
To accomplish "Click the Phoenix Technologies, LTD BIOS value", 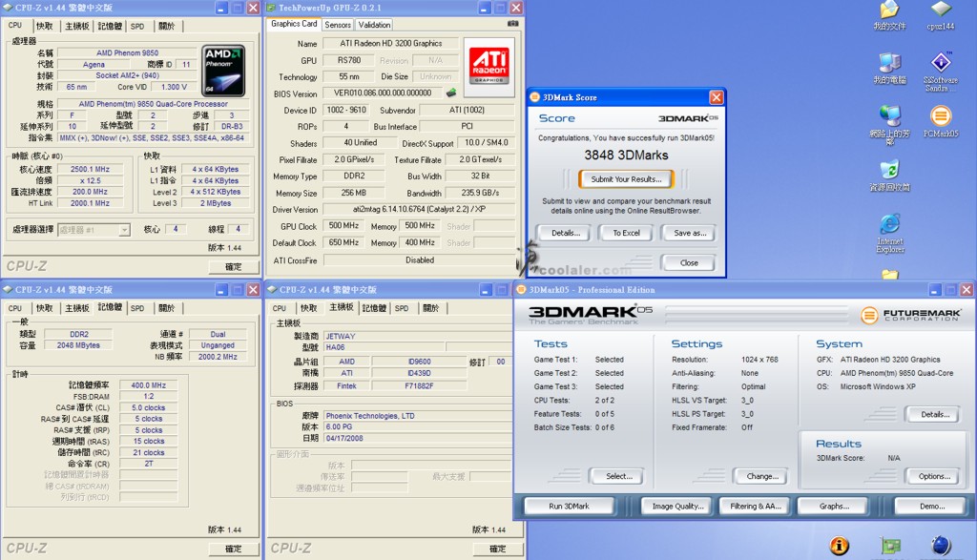I will tap(418, 416).
